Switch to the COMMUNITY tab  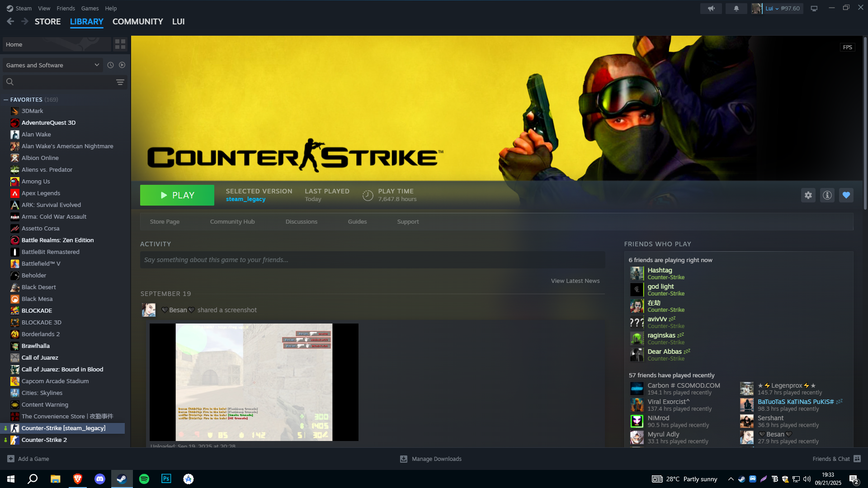137,22
